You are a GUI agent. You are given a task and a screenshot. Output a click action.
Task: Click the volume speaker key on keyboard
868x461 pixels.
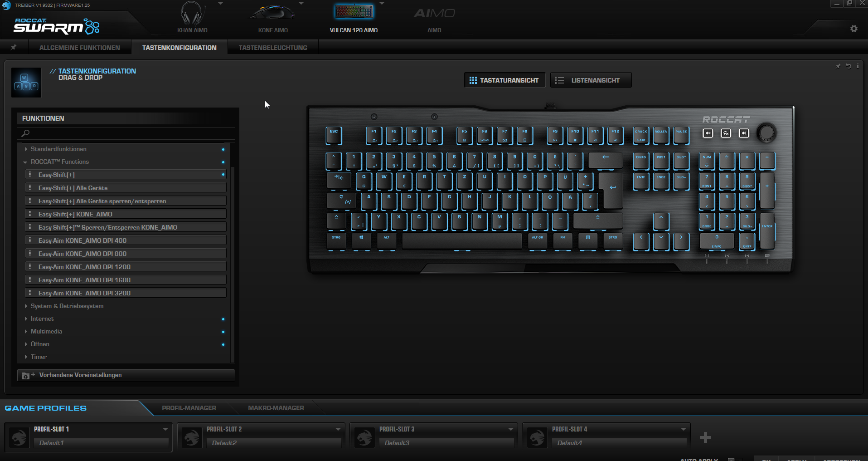click(x=744, y=133)
